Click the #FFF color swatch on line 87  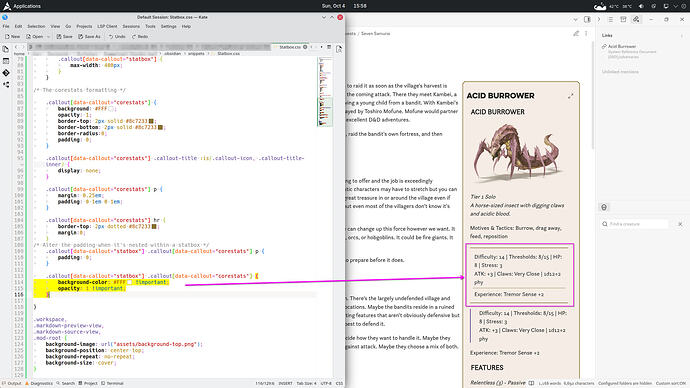tap(111, 109)
